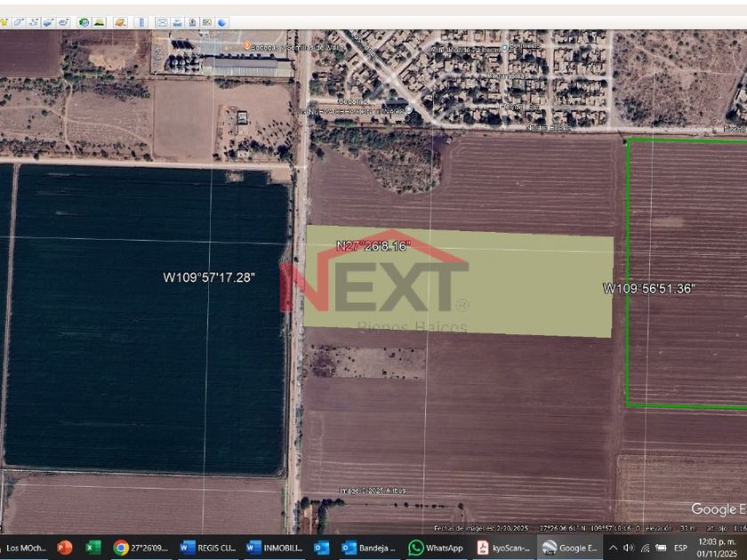Screen dimensions: 747x560
Task: Click the Bodegas y Semillas place marker
Action: [x=247, y=45]
